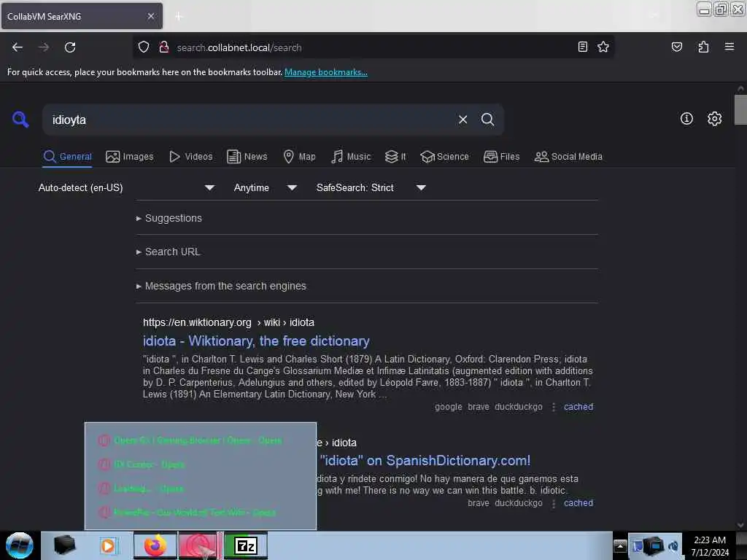Switch to the Images search tab
This screenshot has width=747, height=560.
130,157
